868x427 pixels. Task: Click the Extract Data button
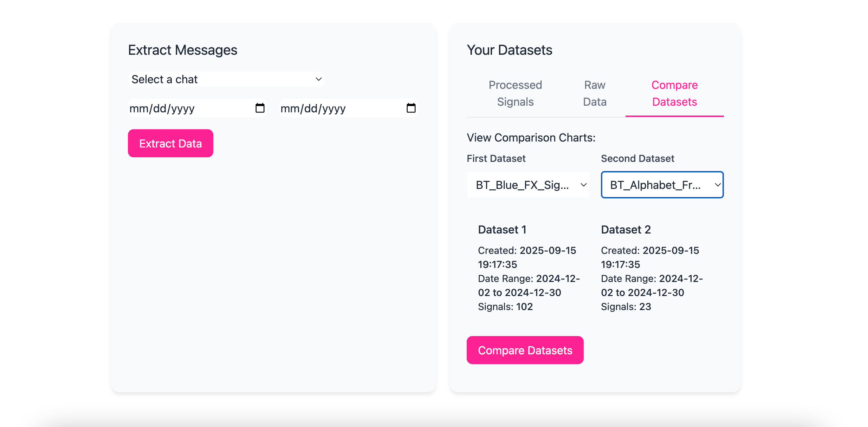tap(170, 144)
